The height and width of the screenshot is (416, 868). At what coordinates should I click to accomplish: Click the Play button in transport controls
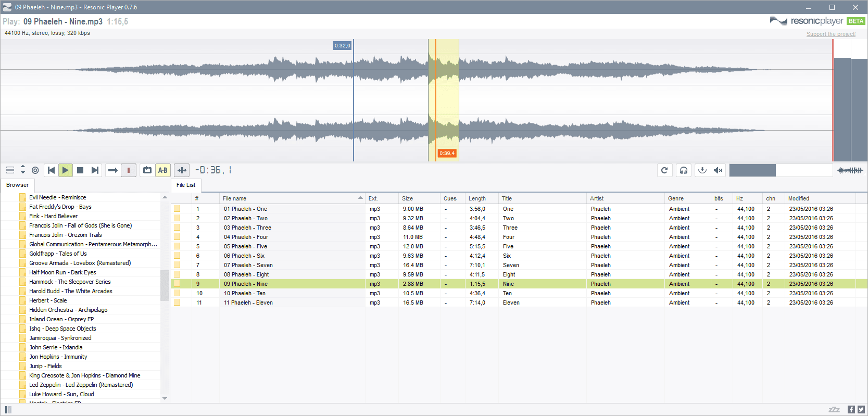pos(65,170)
